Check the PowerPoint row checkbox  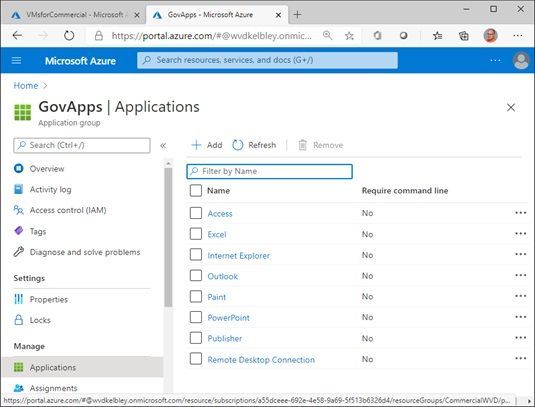coord(196,317)
